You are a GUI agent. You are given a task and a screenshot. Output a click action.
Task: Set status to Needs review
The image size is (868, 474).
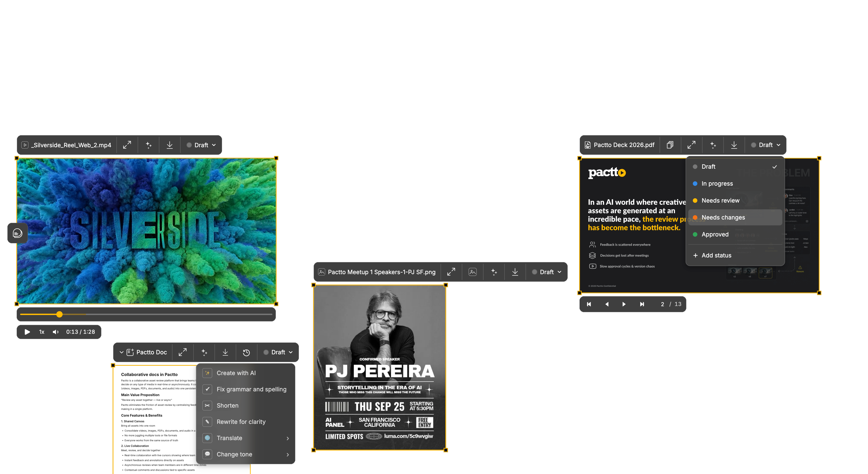coord(735,201)
